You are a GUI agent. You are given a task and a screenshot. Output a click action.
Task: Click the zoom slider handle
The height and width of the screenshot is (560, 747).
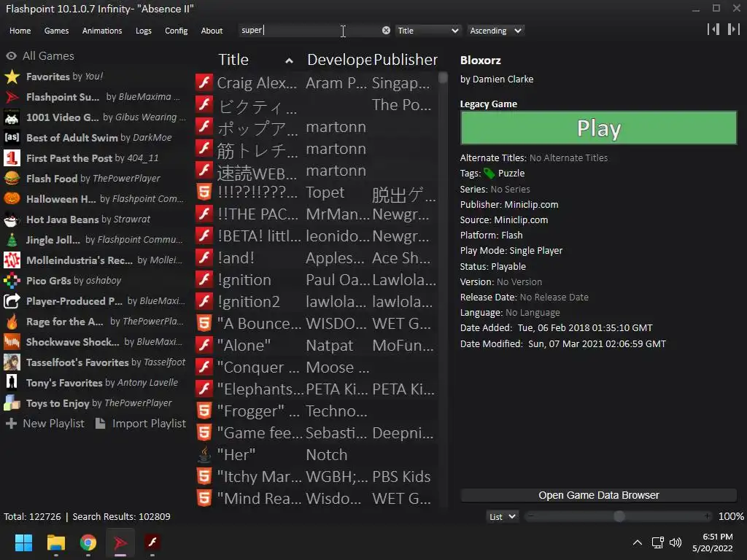tap(619, 517)
